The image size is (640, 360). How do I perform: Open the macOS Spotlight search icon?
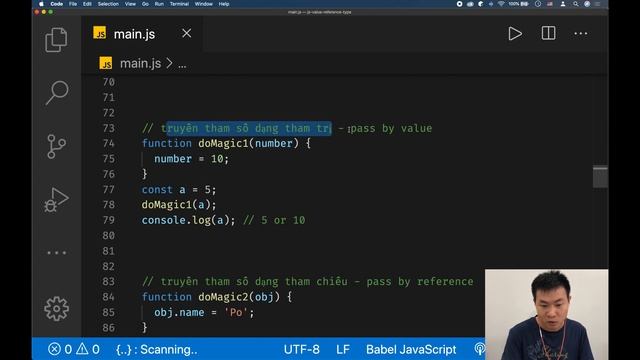[x=576, y=4]
